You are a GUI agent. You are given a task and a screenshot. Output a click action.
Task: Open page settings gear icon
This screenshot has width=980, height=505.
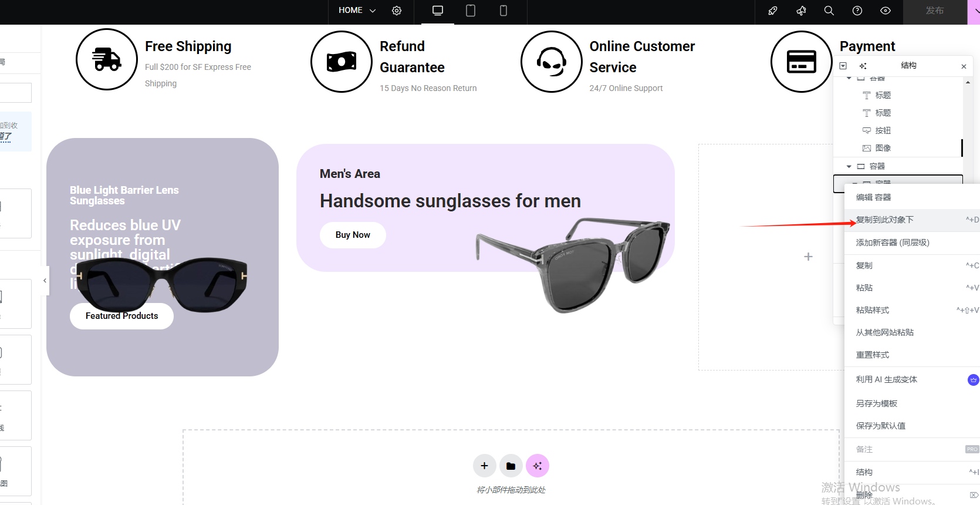(x=397, y=11)
